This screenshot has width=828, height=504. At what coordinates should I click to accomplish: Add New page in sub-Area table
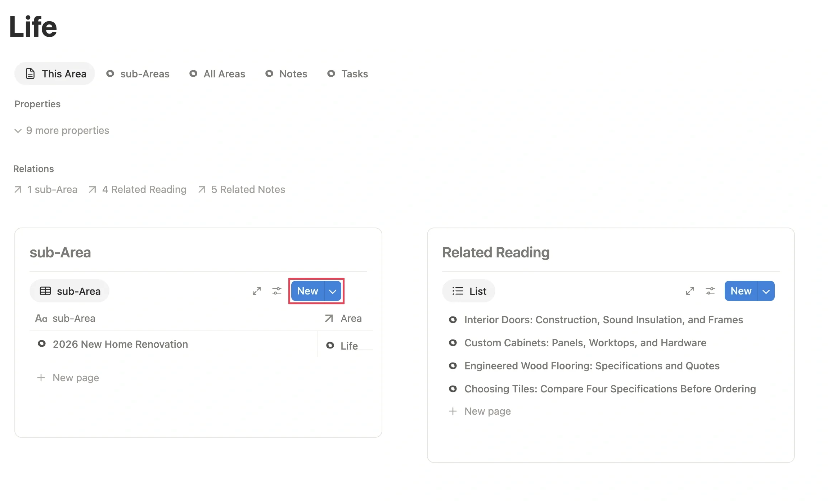[68, 378]
